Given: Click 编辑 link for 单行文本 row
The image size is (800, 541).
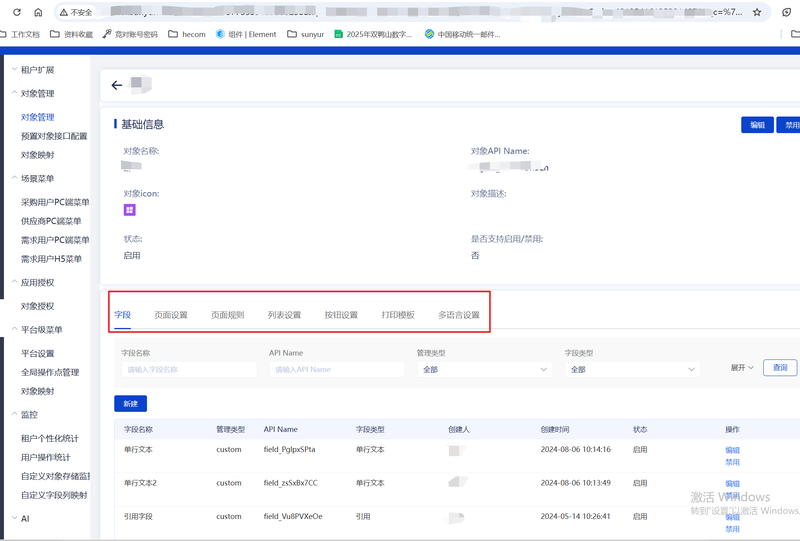Looking at the screenshot, I should [733, 450].
